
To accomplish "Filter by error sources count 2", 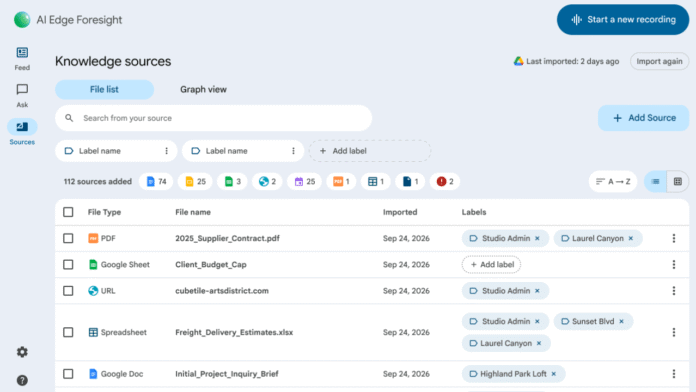I will pyautogui.click(x=445, y=182).
